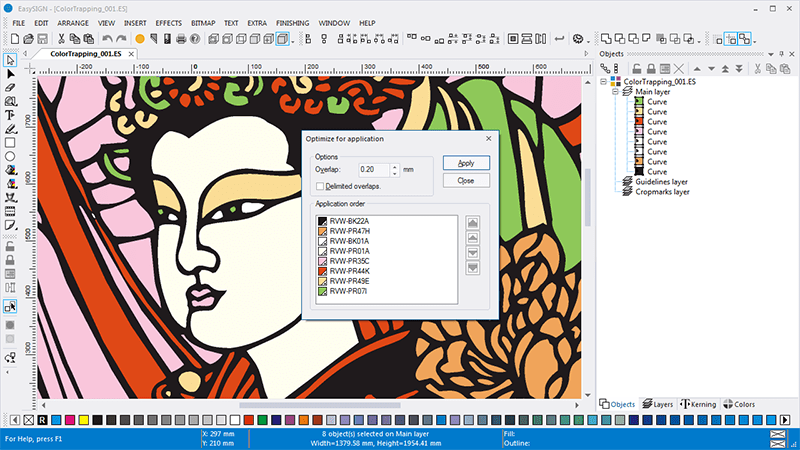The image size is (800, 450).
Task: Click the Undo arrow icon
Action: pos(107,39)
